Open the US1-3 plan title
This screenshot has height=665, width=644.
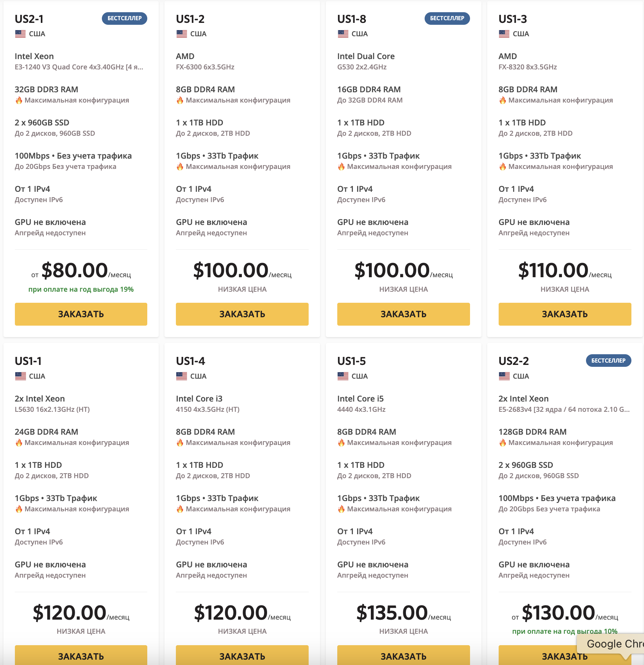(513, 19)
